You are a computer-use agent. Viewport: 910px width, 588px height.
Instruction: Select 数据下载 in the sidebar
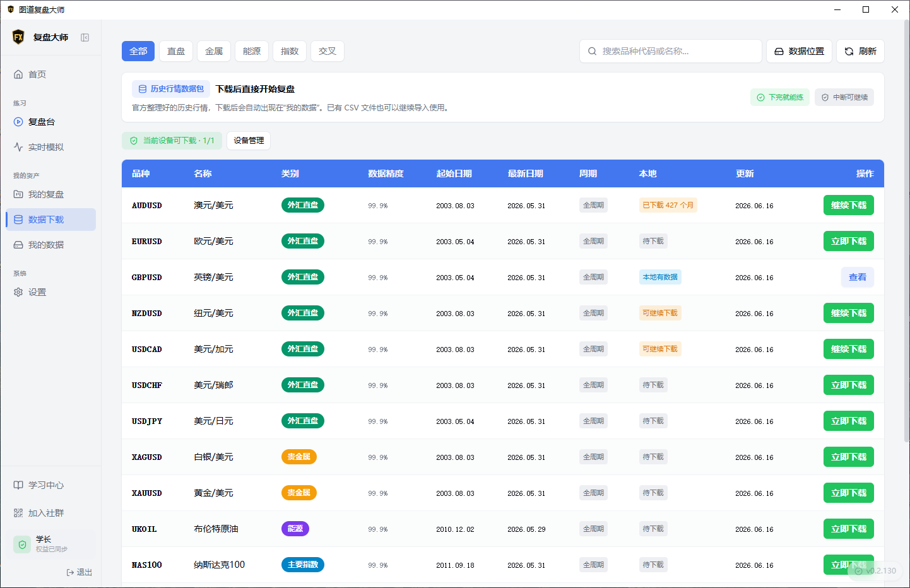pos(50,220)
